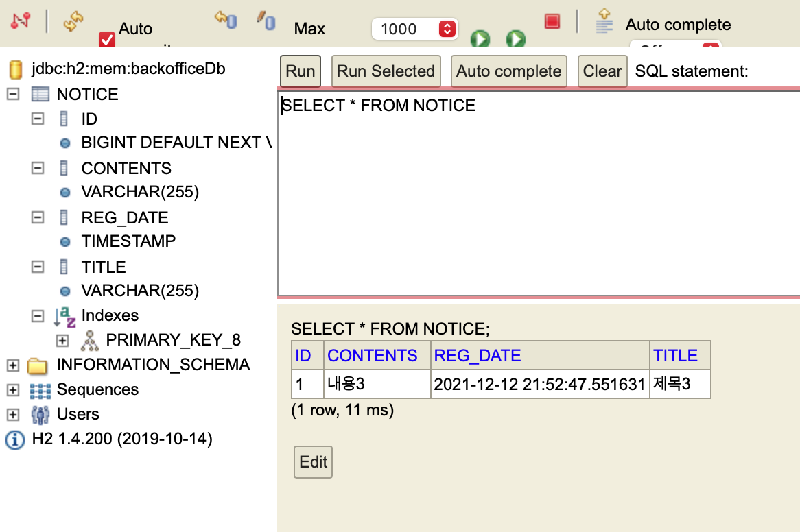Click the Run Selected button
The image size is (800, 532).
pyautogui.click(x=386, y=71)
